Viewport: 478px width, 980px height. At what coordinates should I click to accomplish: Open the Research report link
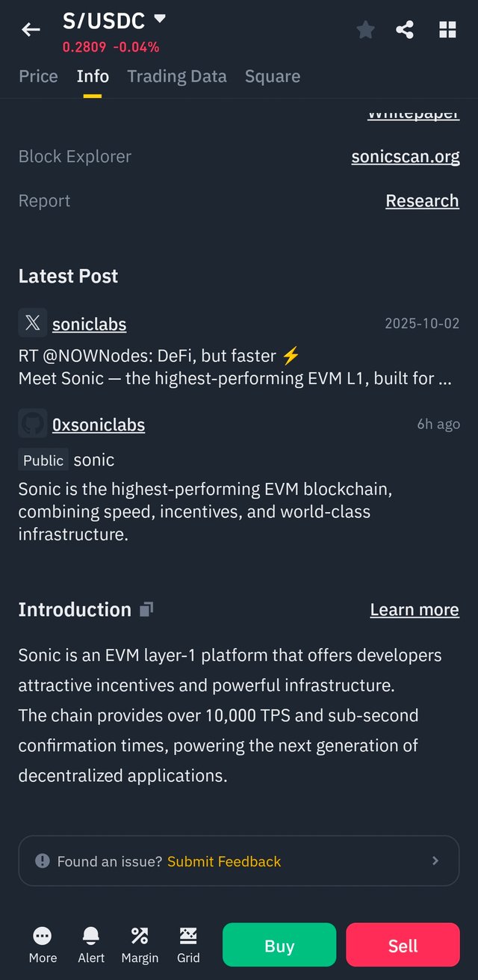tap(422, 201)
